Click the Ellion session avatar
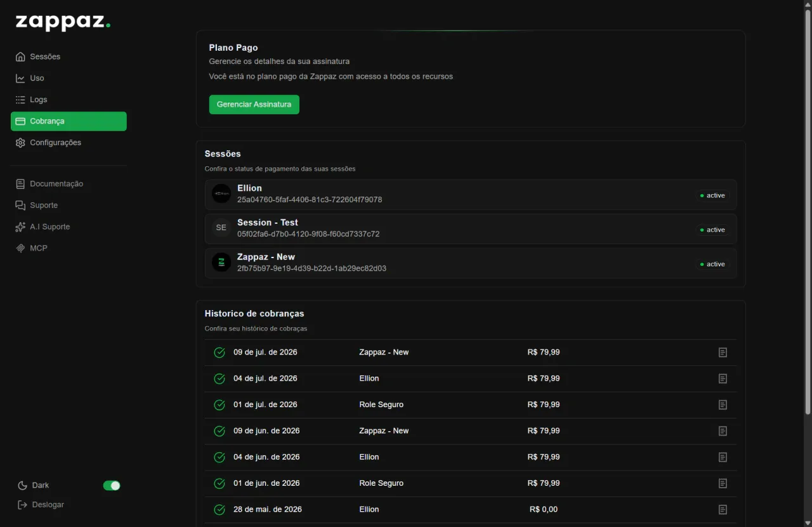The image size is (812, 527). (x=221, y=193)
